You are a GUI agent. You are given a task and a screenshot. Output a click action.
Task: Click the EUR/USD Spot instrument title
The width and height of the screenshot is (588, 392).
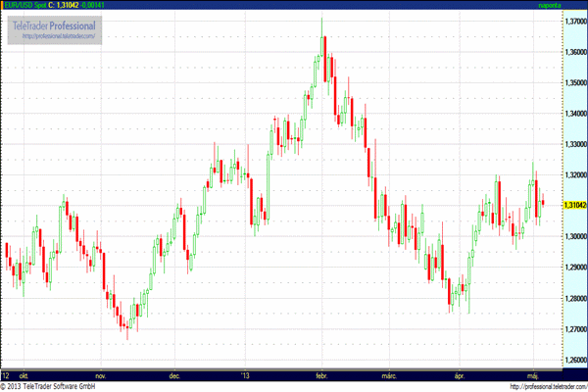click(24, 6)
